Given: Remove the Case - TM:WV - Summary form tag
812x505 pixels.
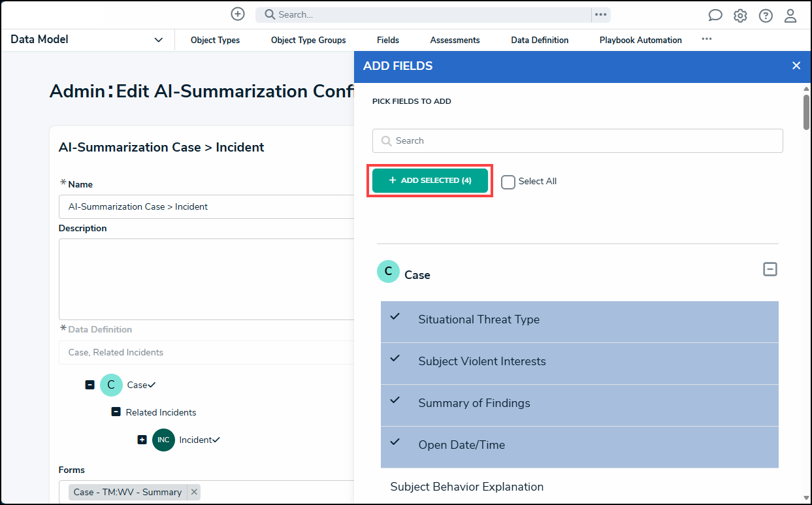Looking at the screenshot, I should (194, 492).
